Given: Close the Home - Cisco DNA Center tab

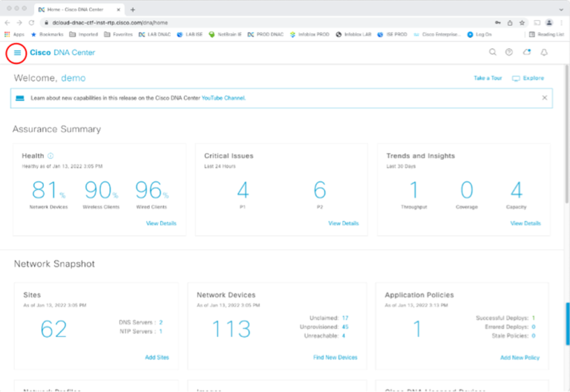Looking at the screenshot, I should [118, 10].
